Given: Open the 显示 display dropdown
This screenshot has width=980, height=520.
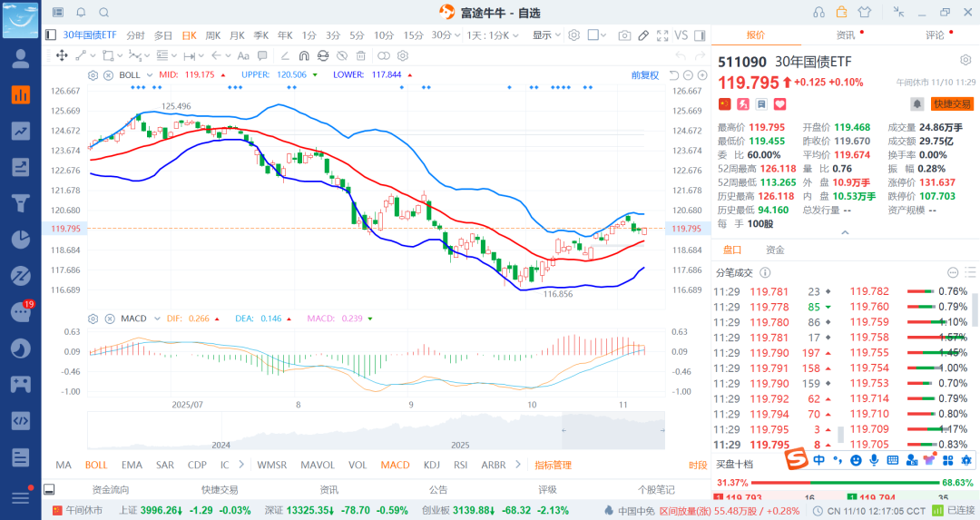Looking at the screenshot, I should [545, 35].
